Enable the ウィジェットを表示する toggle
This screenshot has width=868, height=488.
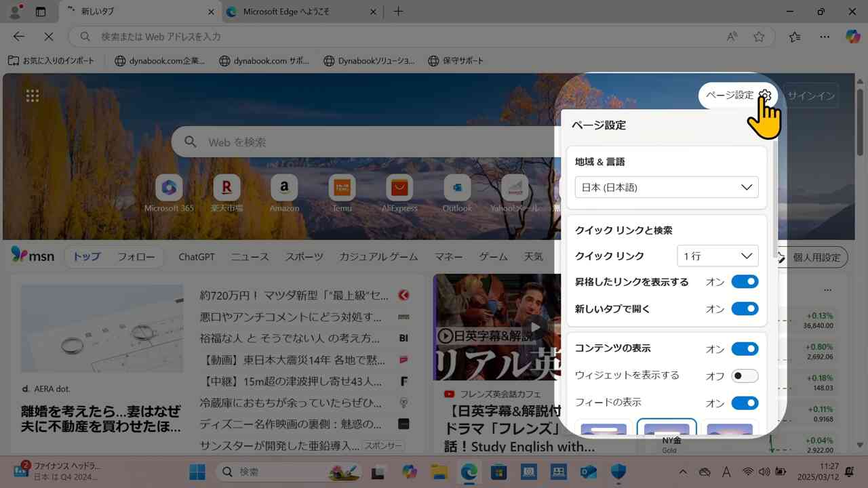(744, 375)
